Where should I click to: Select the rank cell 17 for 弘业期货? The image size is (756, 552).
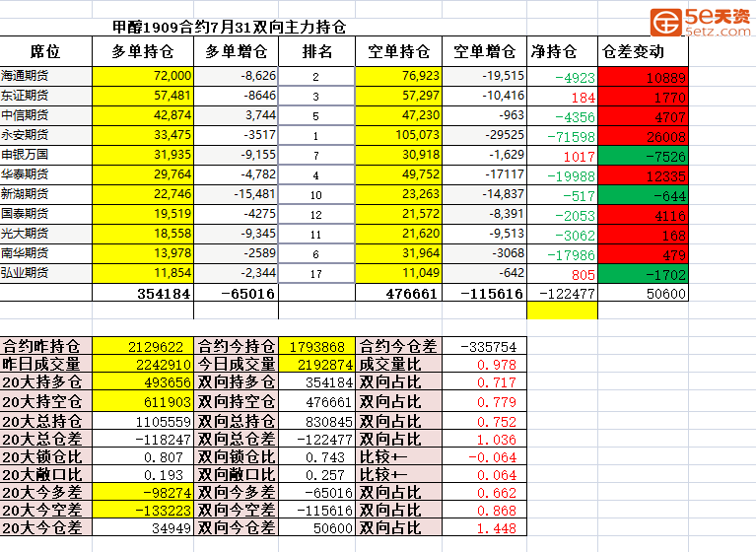pyautogui.click(x=316, y=274)
